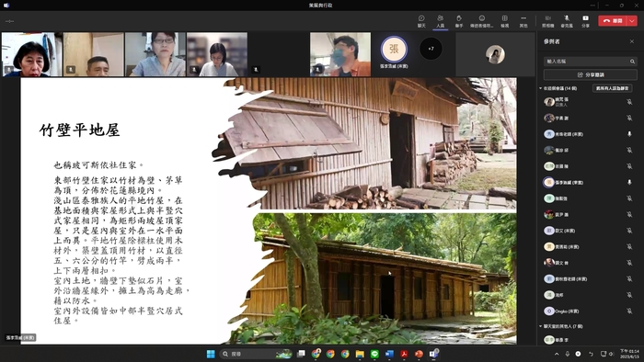Screen dimensions: 644x362
Task: Click the presenter name tag 張李浩威 at bottom-left
Action: click(20, 338)
